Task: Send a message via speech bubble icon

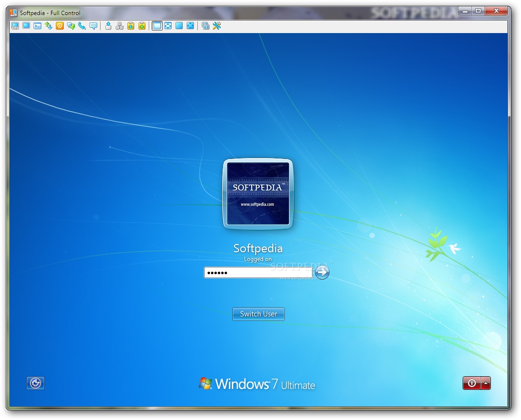Action: point(93,26)
